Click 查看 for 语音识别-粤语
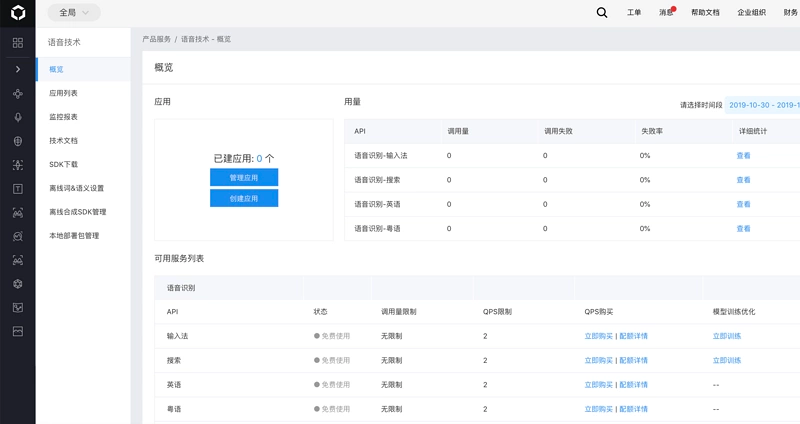This screenshot has height=424, width=800. 743,229
